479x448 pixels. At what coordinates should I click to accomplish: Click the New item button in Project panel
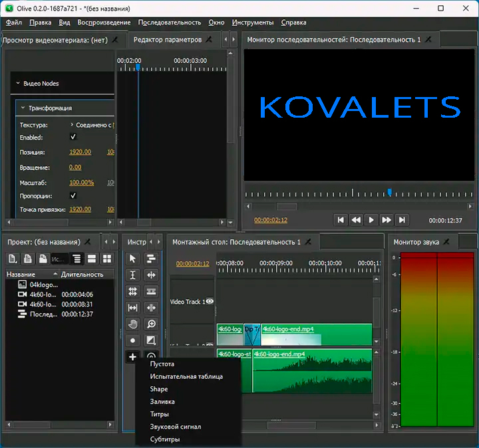13,259
